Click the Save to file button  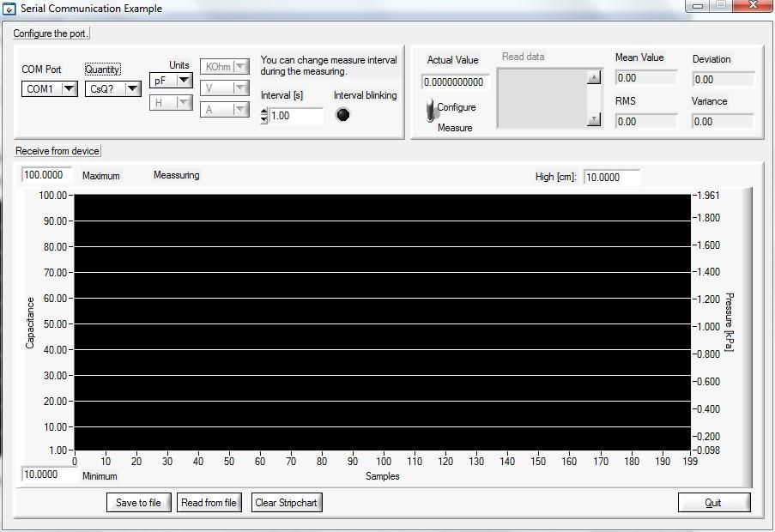click(x=138, y=502)
